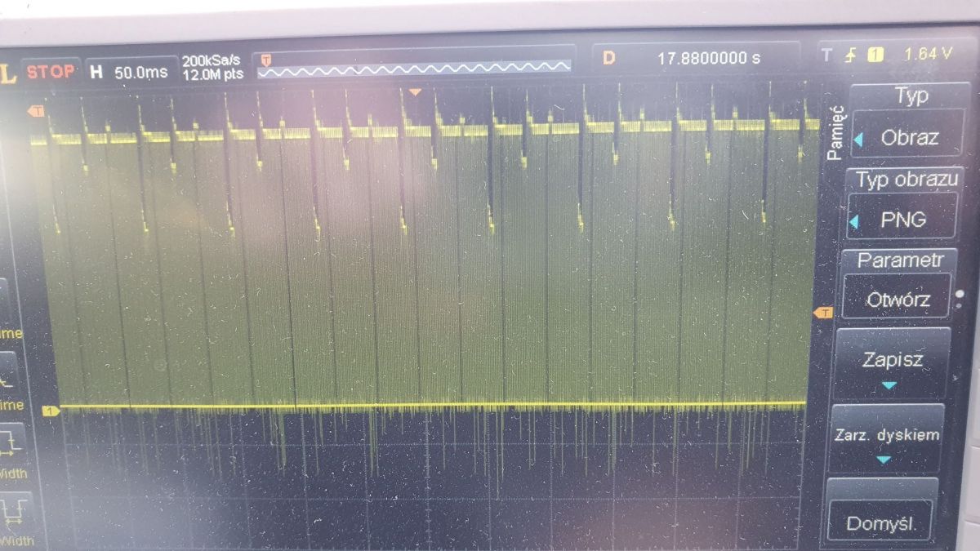
Task: Click the orange T trigger level marker at right edge
Action: pos(823,312)
